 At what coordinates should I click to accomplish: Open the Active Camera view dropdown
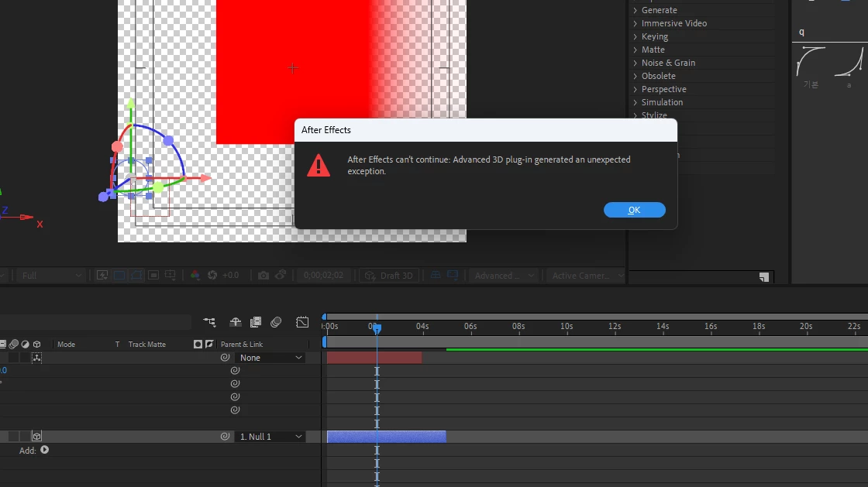(587, 276)
